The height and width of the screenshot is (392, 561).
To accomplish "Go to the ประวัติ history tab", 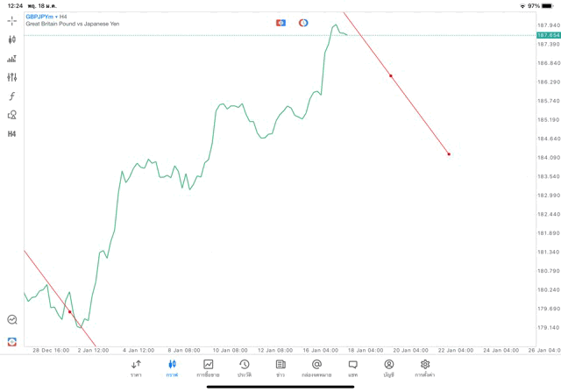I will click(244, 368).
